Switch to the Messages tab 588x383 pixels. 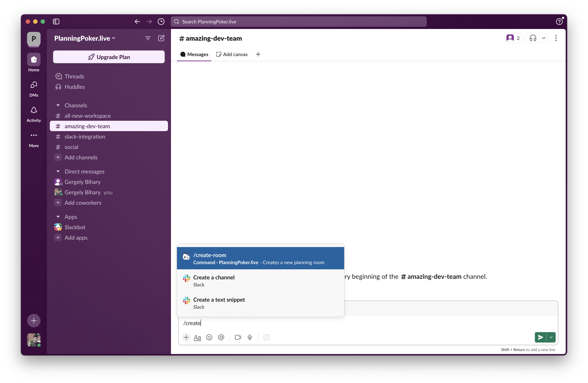(x=194, y=54)
